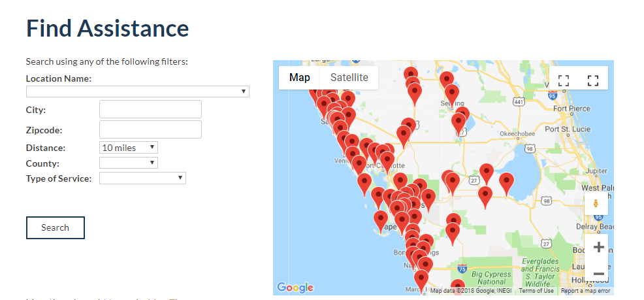644x300 pixels.
Task: Open the Terms of Use link
Action: coord(536,291)
